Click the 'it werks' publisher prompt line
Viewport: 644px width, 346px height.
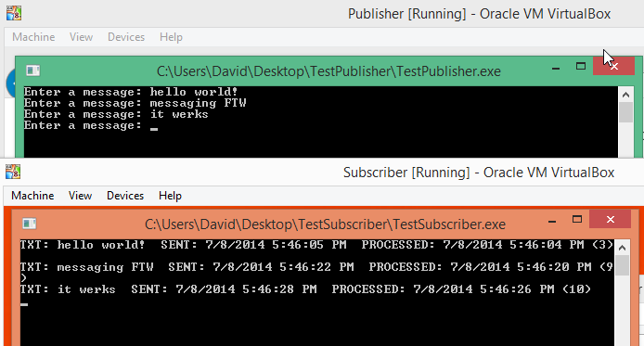coord(116,114)
